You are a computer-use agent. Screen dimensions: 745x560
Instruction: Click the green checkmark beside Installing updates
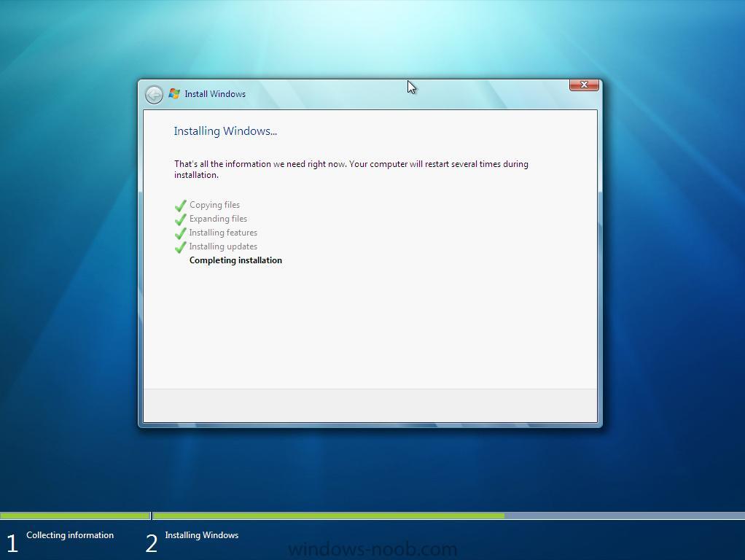[x=181, y=246]
